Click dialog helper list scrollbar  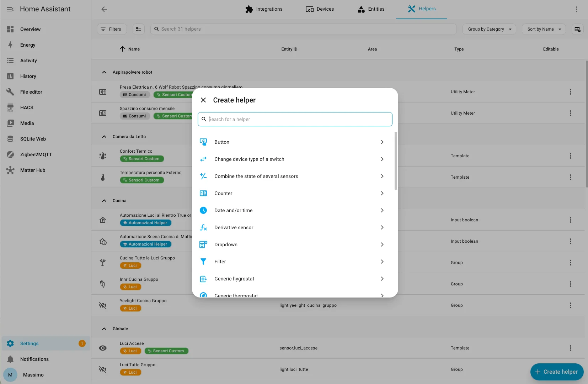pos(396,161)
